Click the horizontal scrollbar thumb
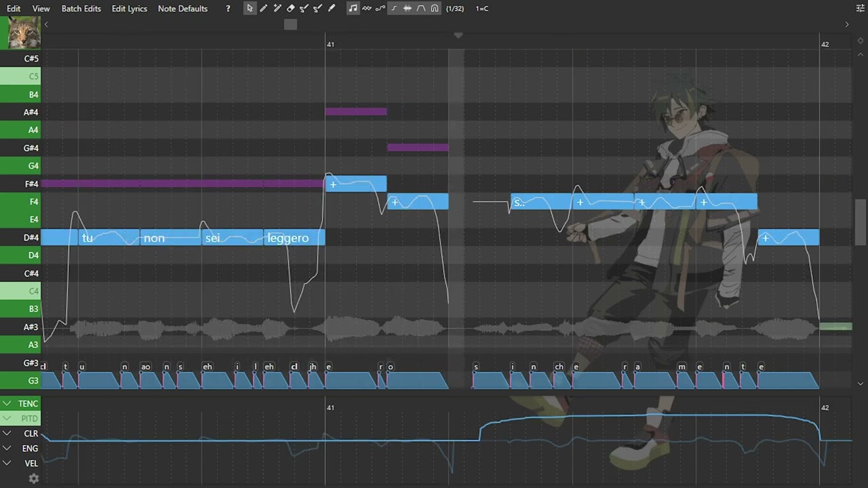Image resolution: width=868 pixels, height=488 pixels. (x=290, y=24)
